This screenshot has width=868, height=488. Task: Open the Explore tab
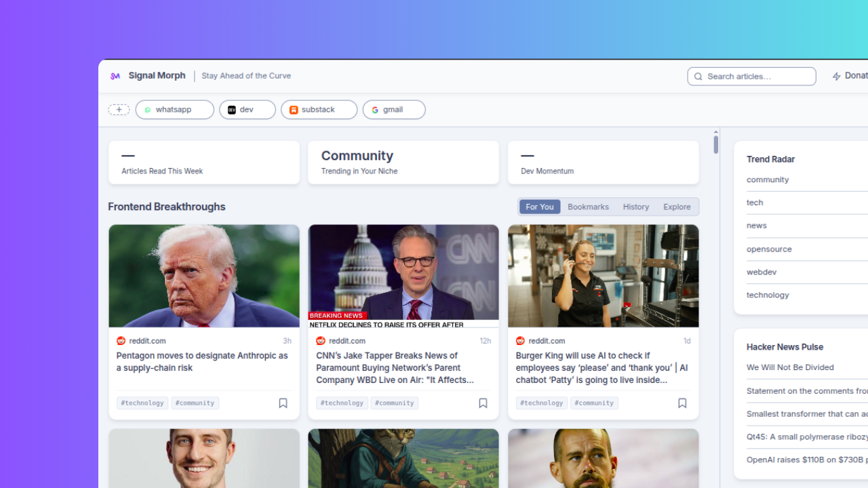point(677,207)
